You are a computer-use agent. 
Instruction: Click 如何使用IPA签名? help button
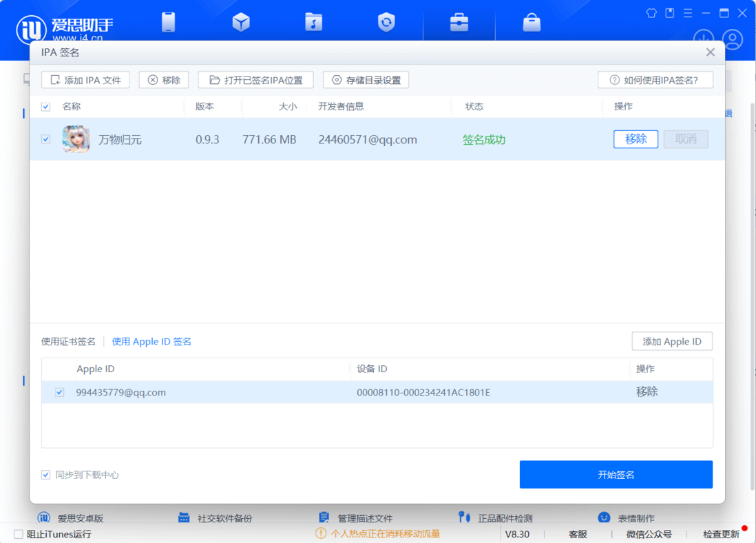655,80
